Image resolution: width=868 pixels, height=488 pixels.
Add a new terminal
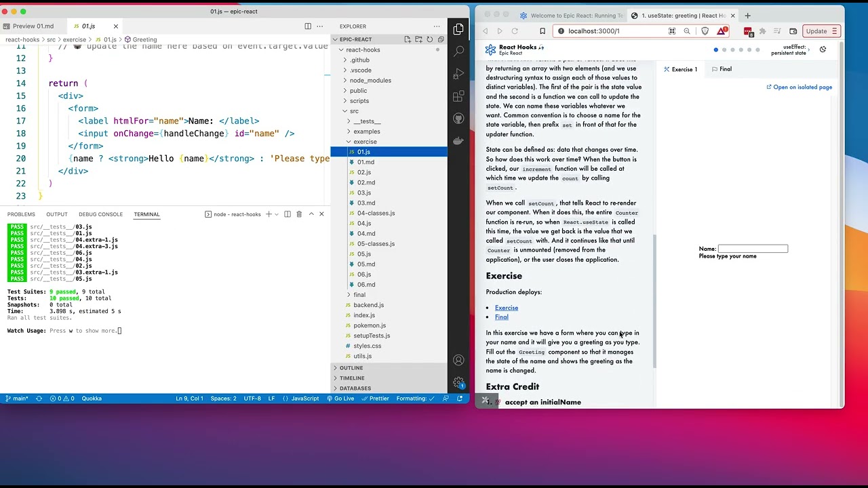[x=269, y=214]
